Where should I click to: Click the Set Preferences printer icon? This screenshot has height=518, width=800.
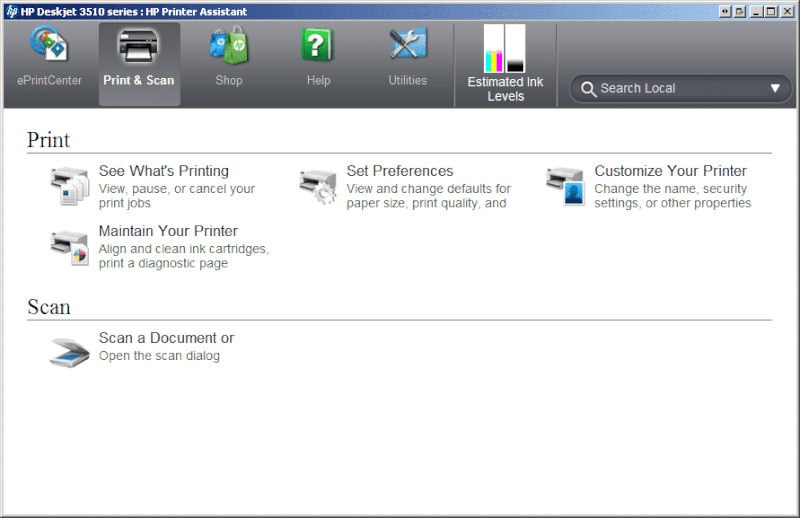(x=318, y=187)
